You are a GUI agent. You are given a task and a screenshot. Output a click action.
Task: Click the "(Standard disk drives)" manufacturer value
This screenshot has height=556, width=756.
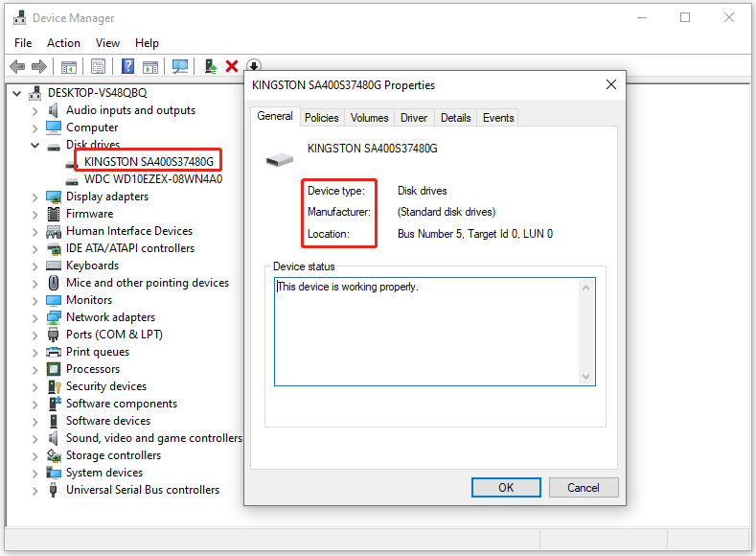coord(447,212)
